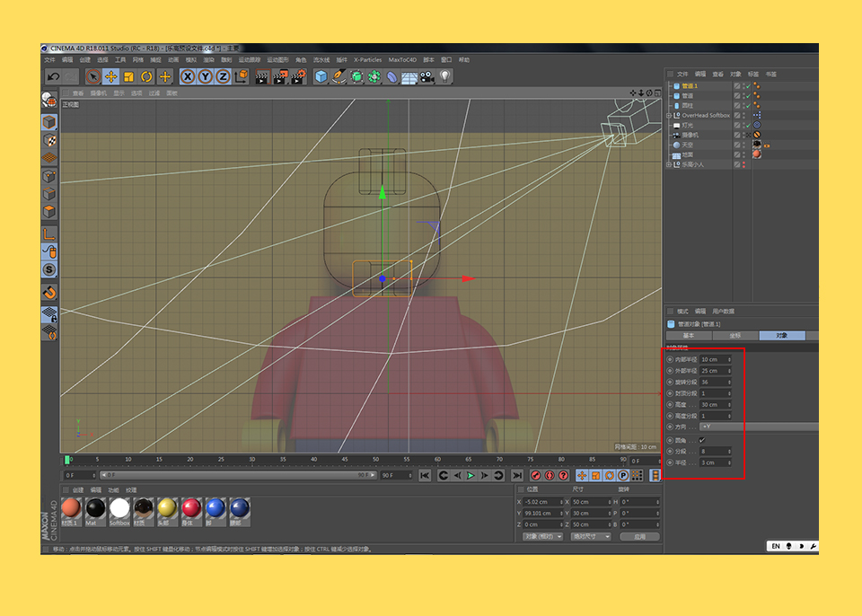Screen dimensions: 862x616
Task: Open the 对象 (相对) coordinate dropdown
Action: (x=543, y=536)
